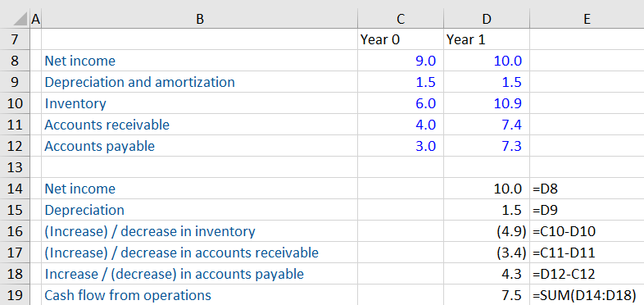Select column E header

(587, 19)
